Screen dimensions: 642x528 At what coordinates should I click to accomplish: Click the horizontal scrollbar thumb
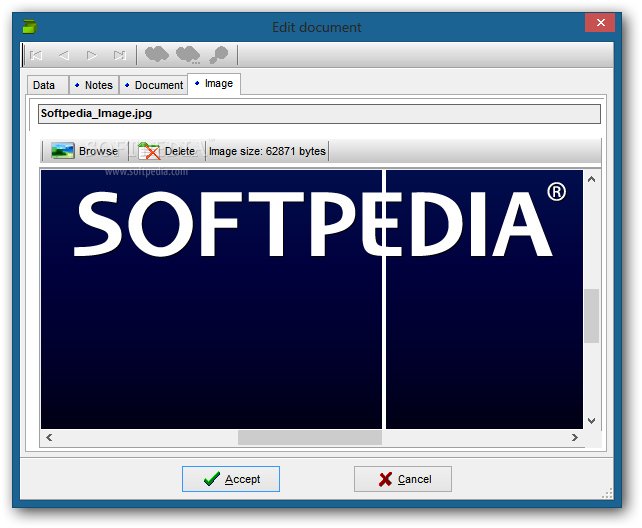pos(310,438)
